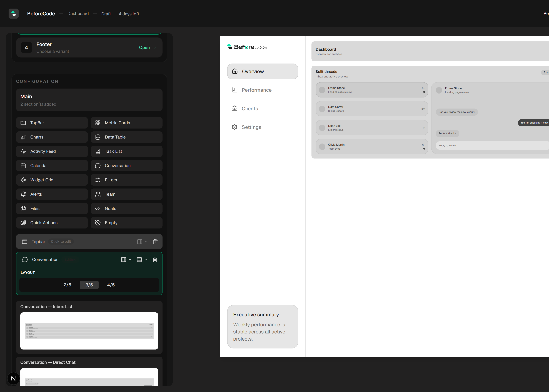Select the 3/5 layout option
549x392 pixels.
(89, 285)
